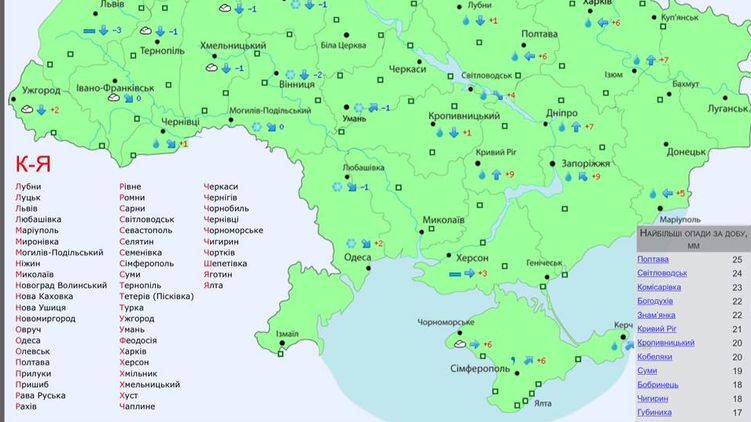Open Кривий Ріг link in precipitation table
The image size is (751, 422).
[x=660, y=329]
